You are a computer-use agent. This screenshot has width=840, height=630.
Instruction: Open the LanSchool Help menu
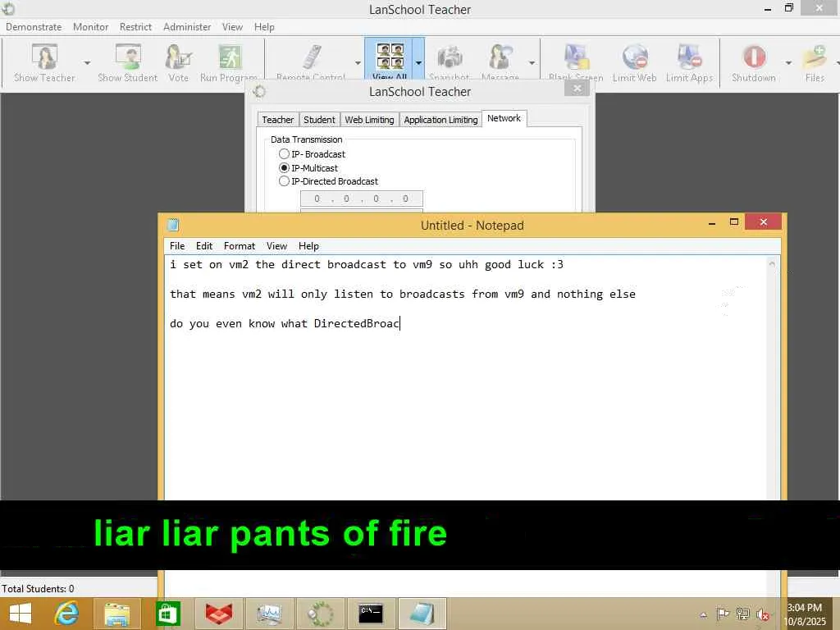pos(264,27)
